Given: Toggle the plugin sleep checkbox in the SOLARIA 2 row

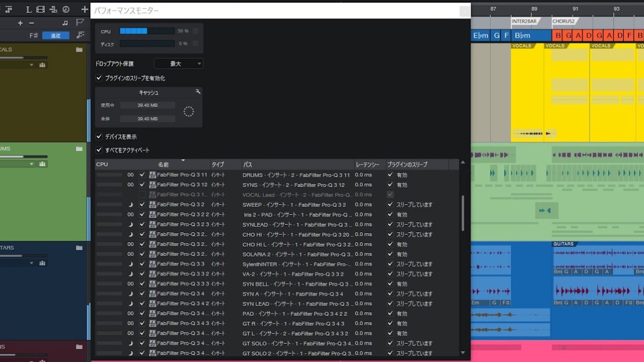Looking at the screenshot, I should 391,254.
